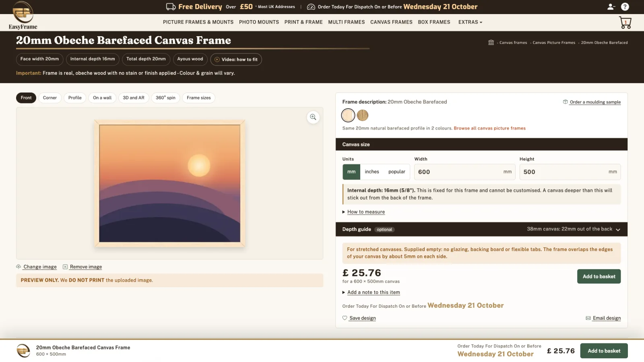The width and height of the screenshot is (644, 362).
Task: Play the Video: how to fit
Action: (x=236, y=60)
